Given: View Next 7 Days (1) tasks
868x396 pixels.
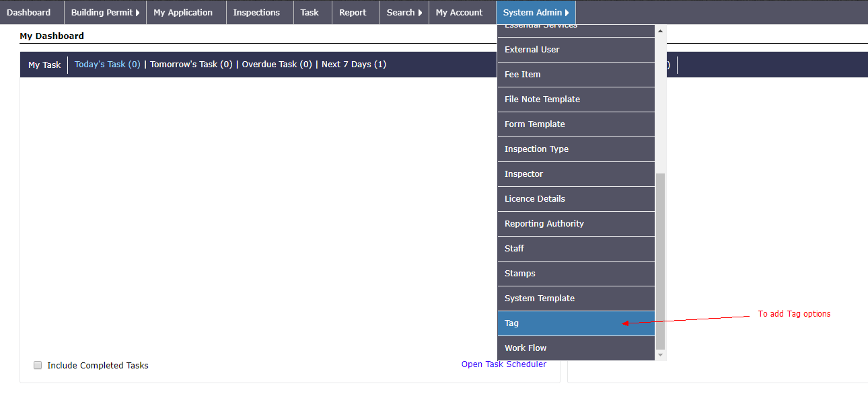Looking at the screenshot, I should point(354,65).
